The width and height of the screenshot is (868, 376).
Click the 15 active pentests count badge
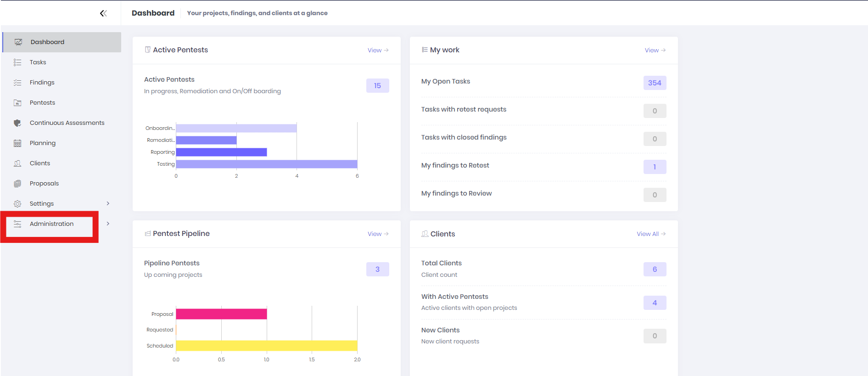[378, 86]
